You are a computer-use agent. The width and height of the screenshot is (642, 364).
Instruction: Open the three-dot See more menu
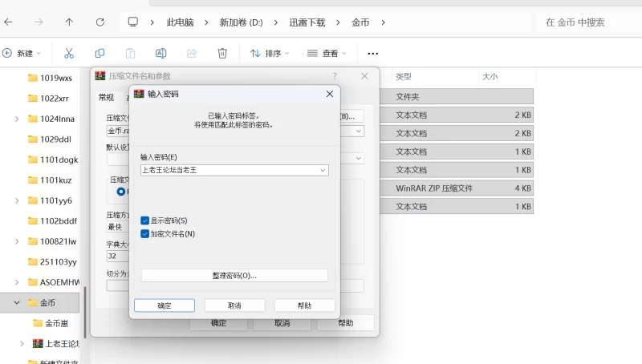(x=372, y=53)
